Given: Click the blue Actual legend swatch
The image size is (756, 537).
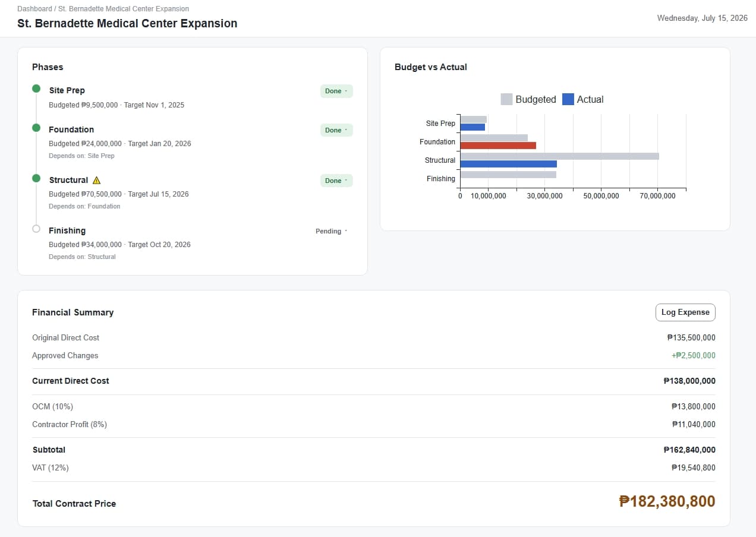Looking at the screenshot, I should (568, 99).
